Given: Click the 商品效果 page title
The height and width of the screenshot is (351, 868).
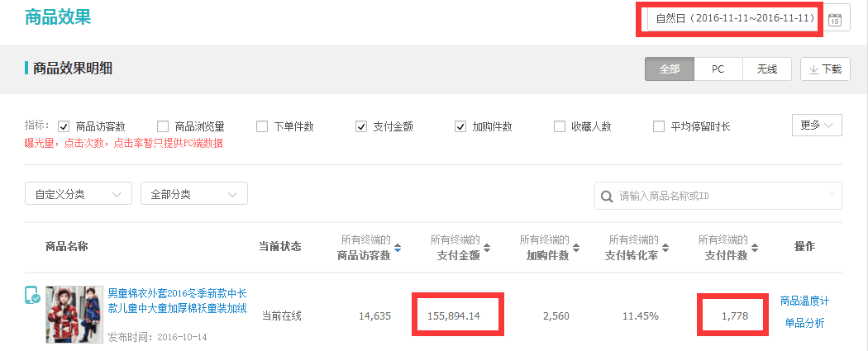Looking at the screenshot, I should (58, 17).
